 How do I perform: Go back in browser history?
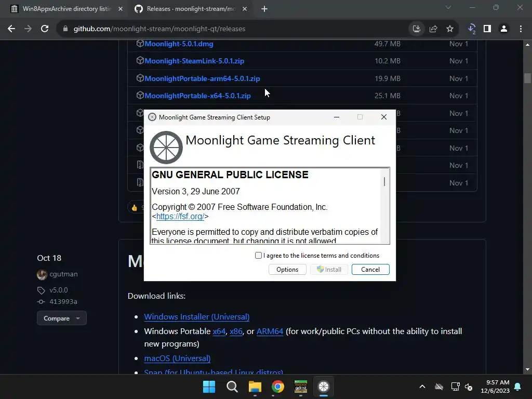click(11, 29)
